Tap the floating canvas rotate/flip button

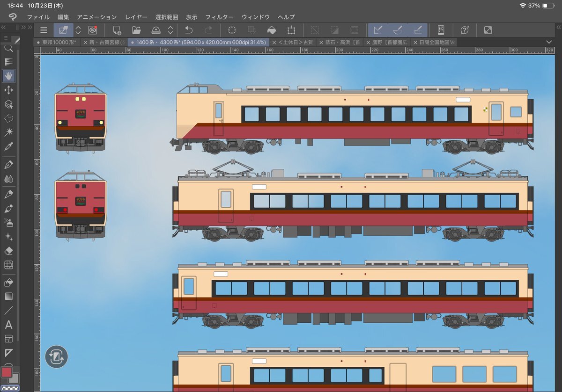click(x=57, y=357)
